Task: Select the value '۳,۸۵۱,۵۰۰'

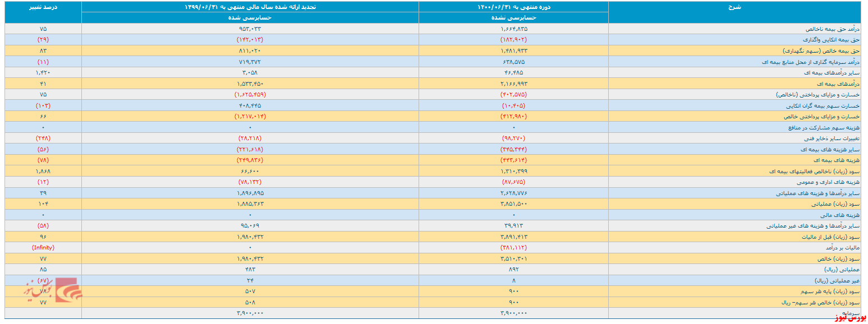Action: [x=513, y=204]
